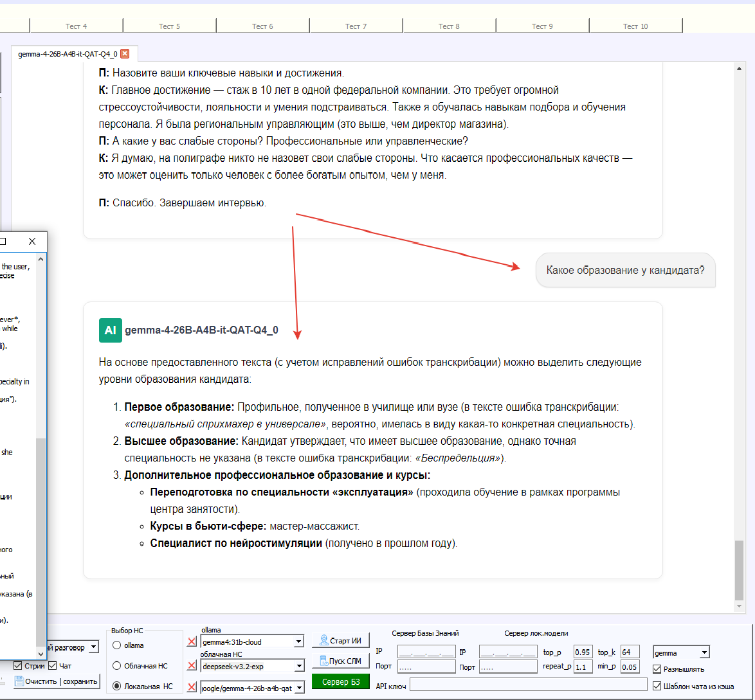Click the min_p value field 0.05
Viewport: 755px width, 700px height.
point(630,667)
